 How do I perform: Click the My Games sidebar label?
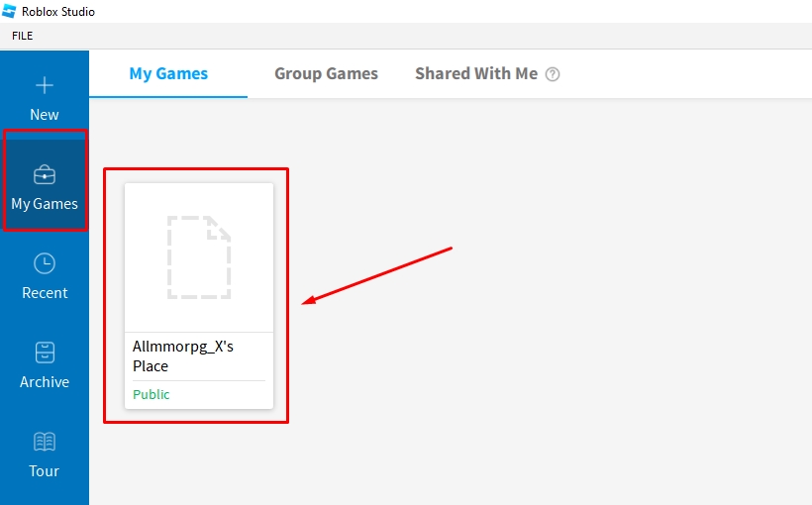pos(45,204)
